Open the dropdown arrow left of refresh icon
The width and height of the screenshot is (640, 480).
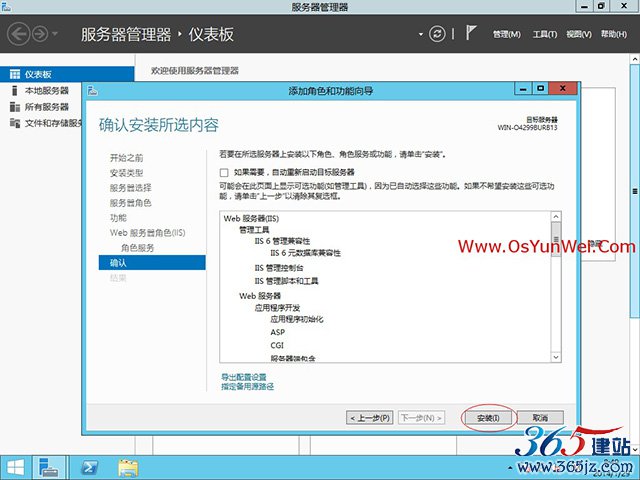click(421, 34)
